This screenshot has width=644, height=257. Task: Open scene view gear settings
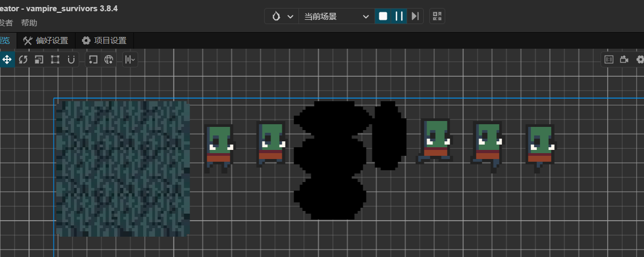coord(640,59)
